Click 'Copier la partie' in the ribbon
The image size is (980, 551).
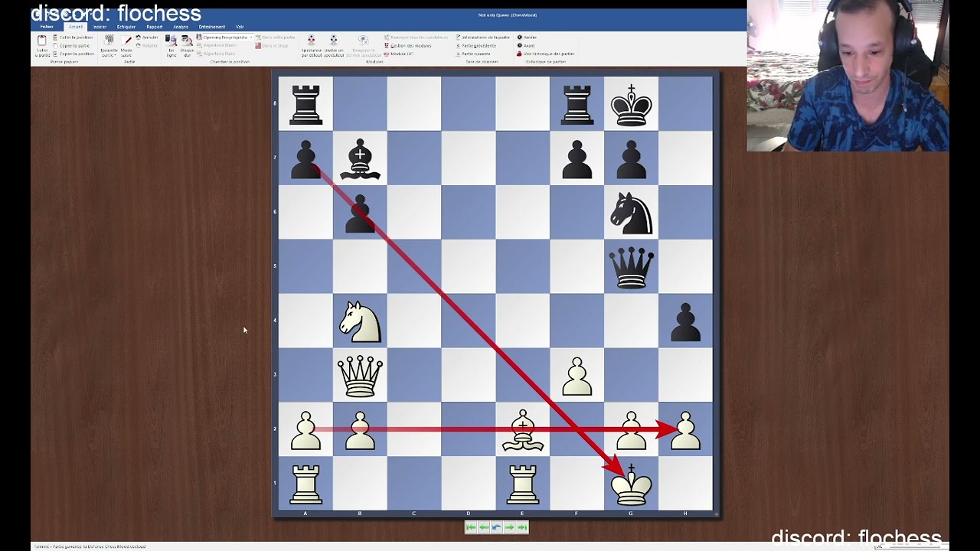71,46
